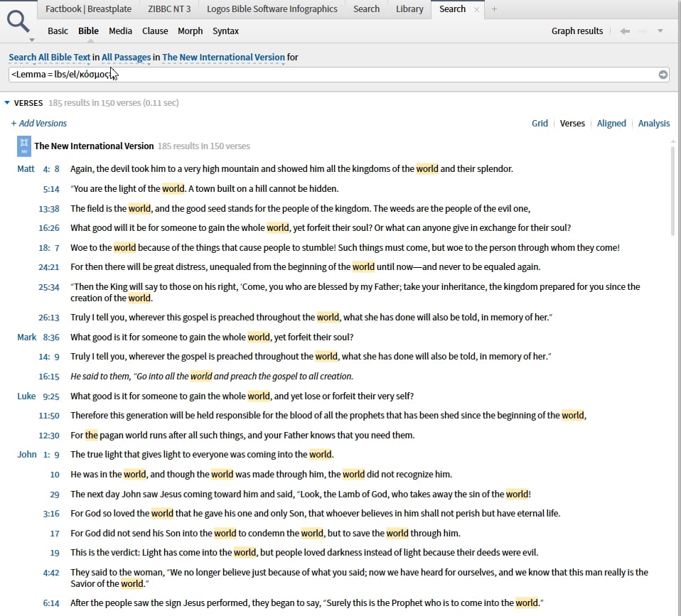Open the All Passages range dropdown
681x616 pixels.
126,58
